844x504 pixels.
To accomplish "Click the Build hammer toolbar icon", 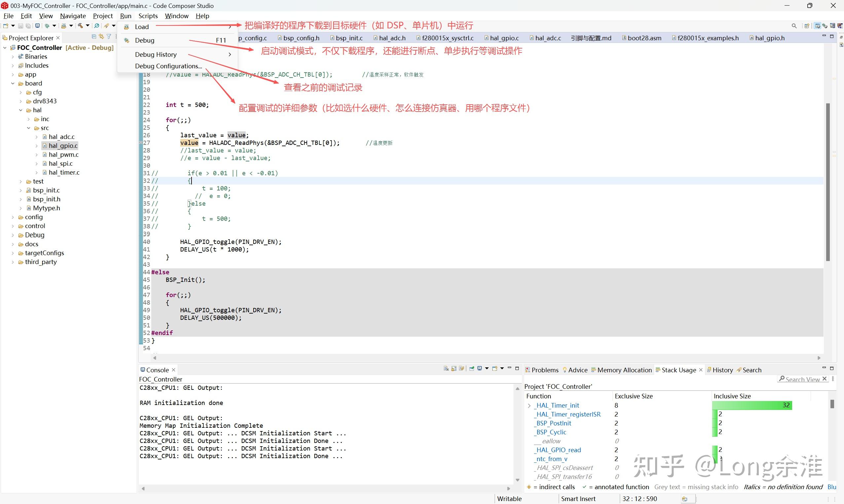I will (81, 26).
